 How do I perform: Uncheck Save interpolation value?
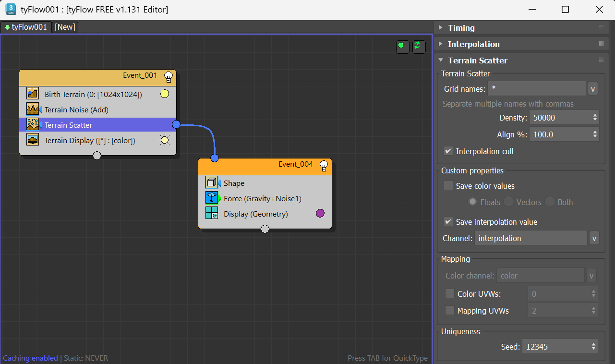(448, 222)
